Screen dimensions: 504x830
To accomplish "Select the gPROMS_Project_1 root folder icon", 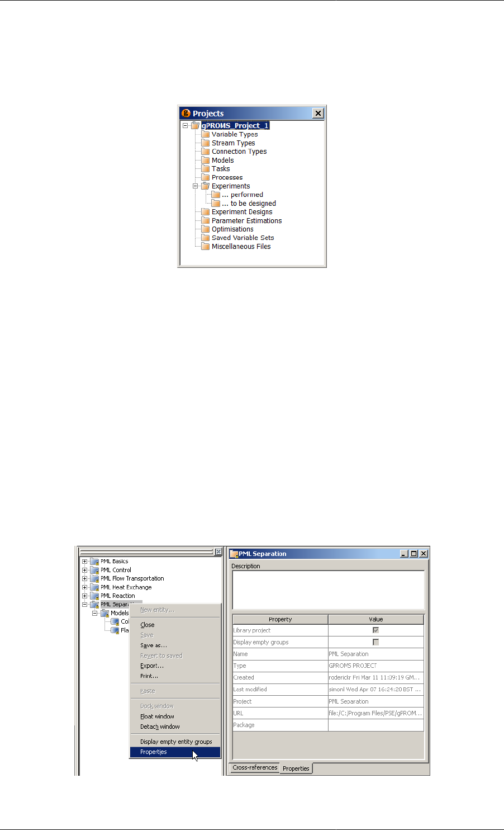I will tap(195, 126).
